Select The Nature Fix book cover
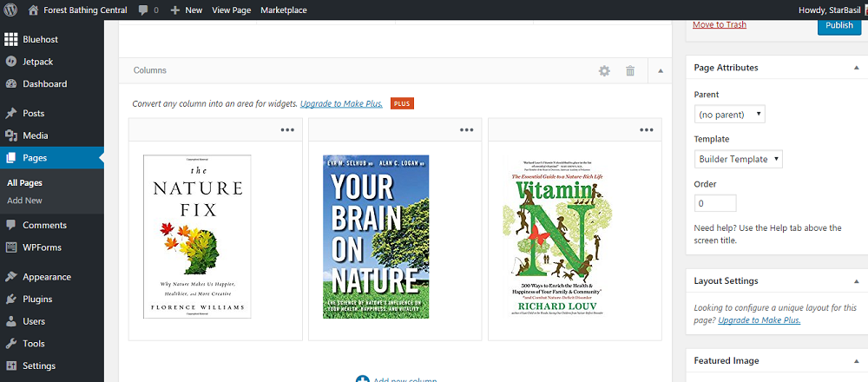 (197, 236)
